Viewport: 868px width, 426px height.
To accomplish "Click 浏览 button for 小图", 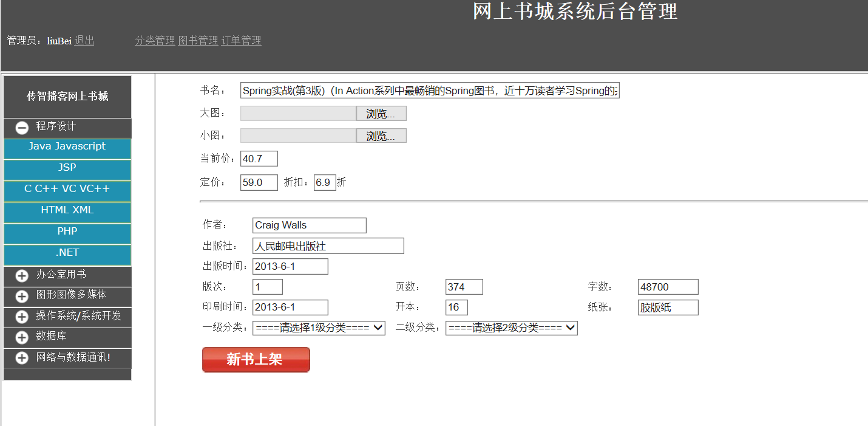I will click(x=381, y=136).
